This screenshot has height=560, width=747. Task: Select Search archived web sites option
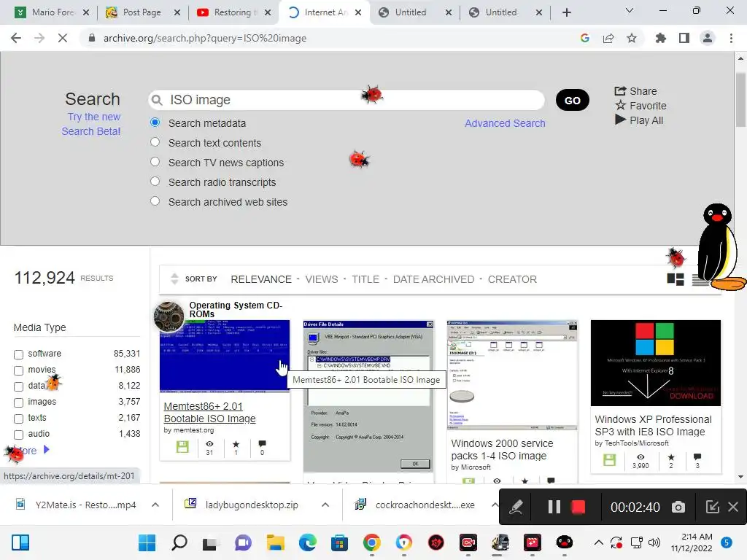coord(155,201)
